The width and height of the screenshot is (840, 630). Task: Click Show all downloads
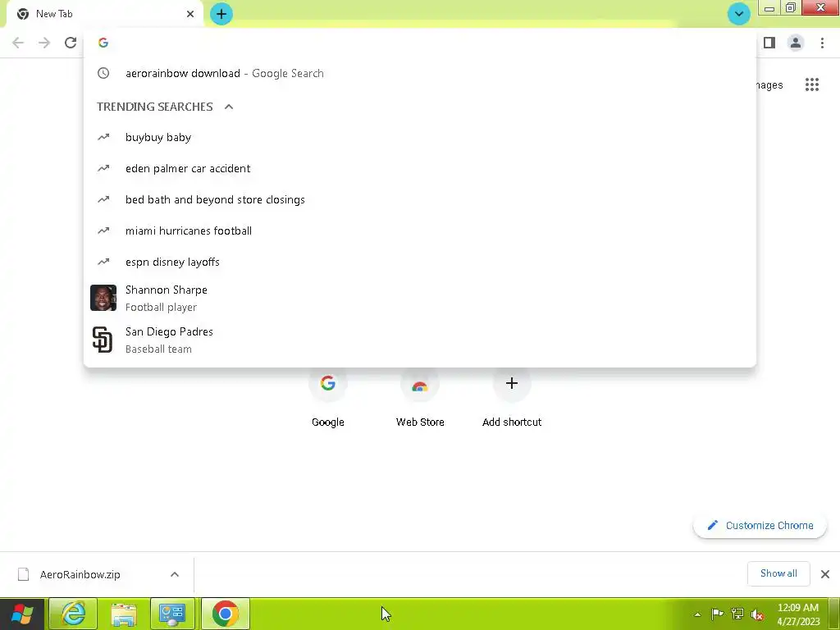click(x=778, y=573)
